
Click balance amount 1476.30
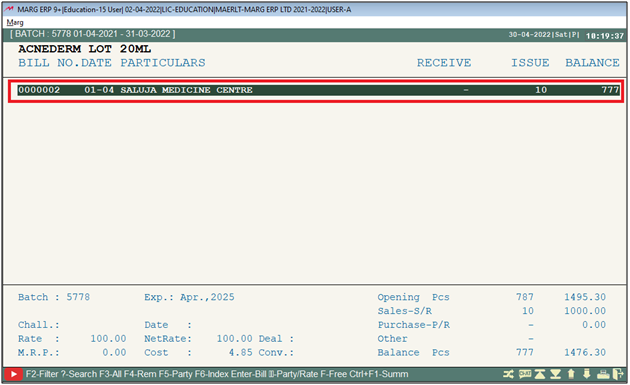click(x=585, y=353)
